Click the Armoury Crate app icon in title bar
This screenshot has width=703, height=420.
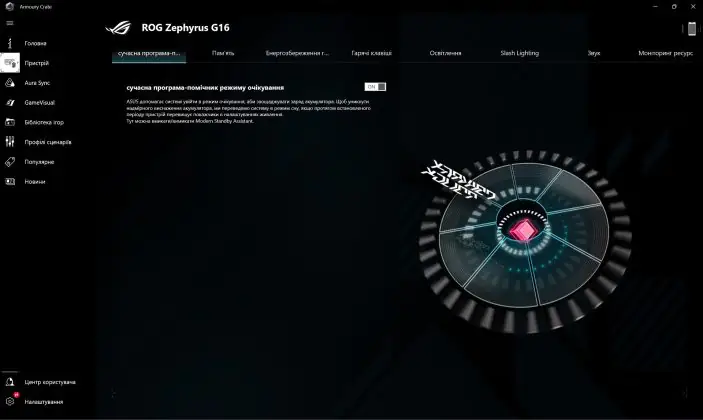pyautogui.click(x=9, y=6)
